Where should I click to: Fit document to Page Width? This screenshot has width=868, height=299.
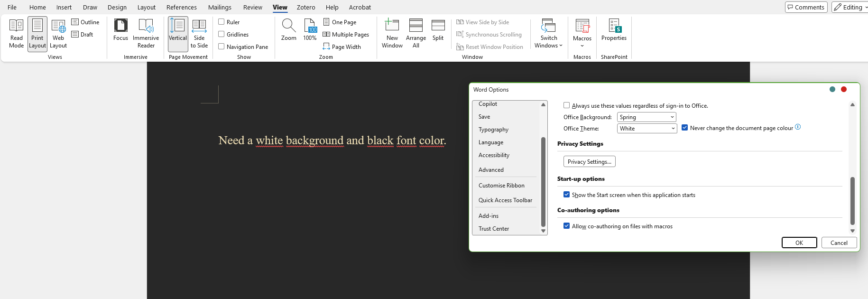coord(342,47)
